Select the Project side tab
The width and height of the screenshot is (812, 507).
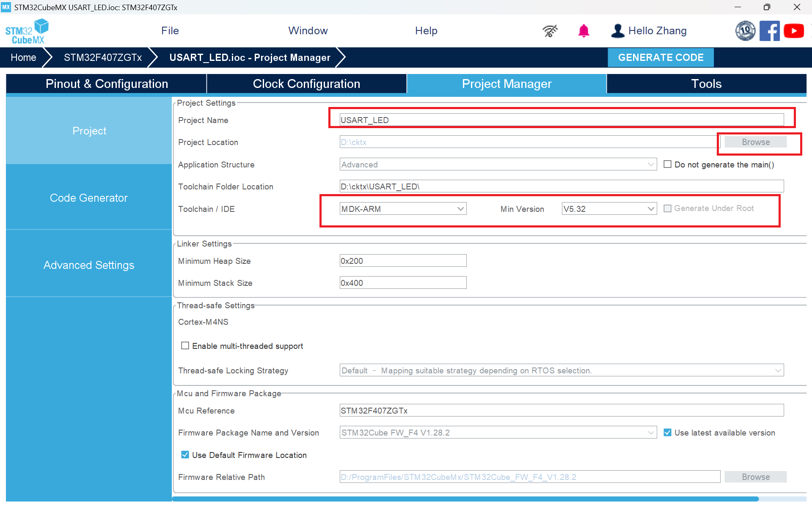(89, 131)
